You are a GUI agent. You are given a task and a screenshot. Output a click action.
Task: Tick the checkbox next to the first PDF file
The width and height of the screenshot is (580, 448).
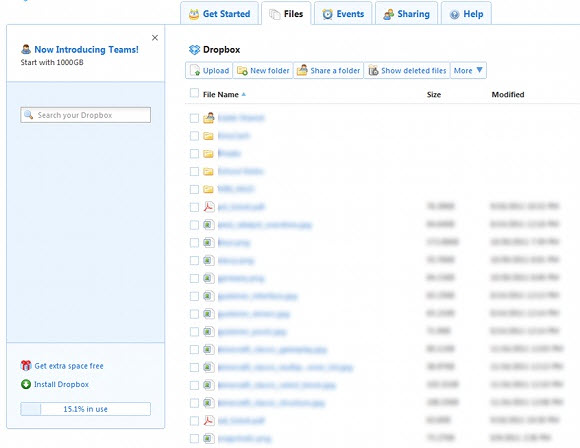[194, 207]
